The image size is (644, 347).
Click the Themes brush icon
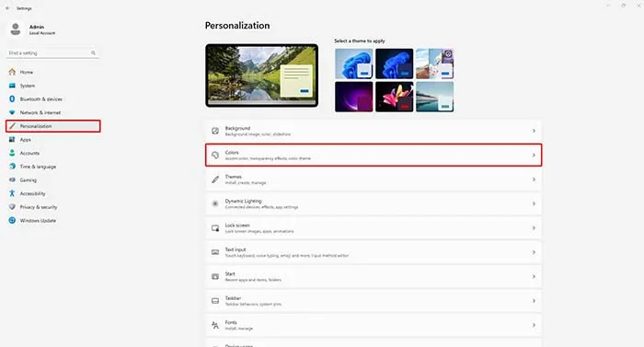click(215, 179)
